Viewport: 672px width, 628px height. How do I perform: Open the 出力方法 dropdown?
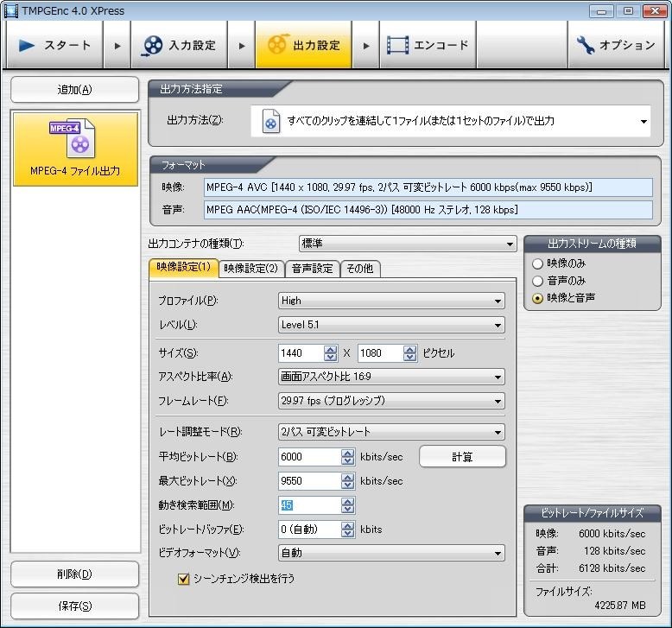coord(450,121)
